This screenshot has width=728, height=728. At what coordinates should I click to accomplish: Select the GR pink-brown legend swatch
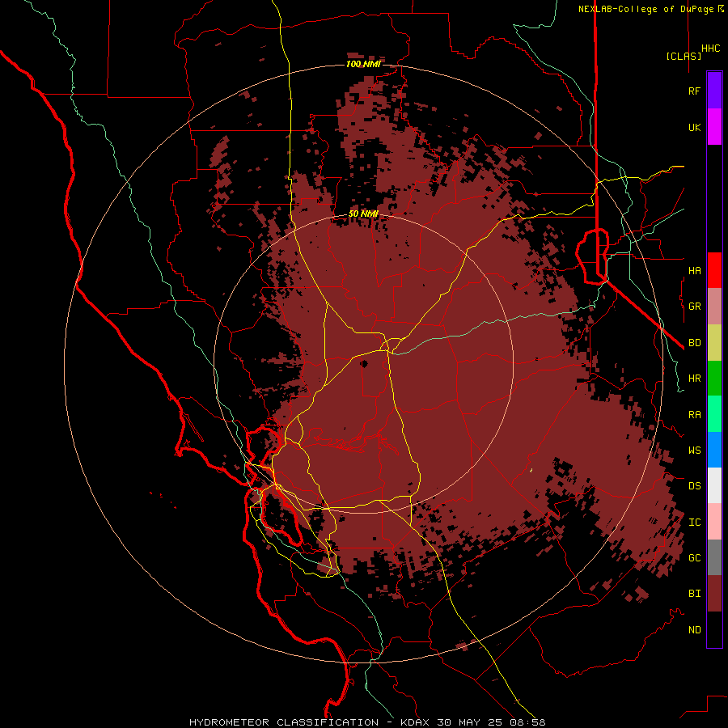[714, 307]
